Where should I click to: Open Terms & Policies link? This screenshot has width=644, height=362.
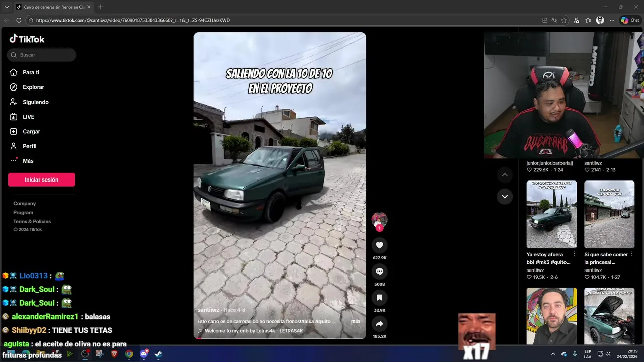(x=32, y=222)
